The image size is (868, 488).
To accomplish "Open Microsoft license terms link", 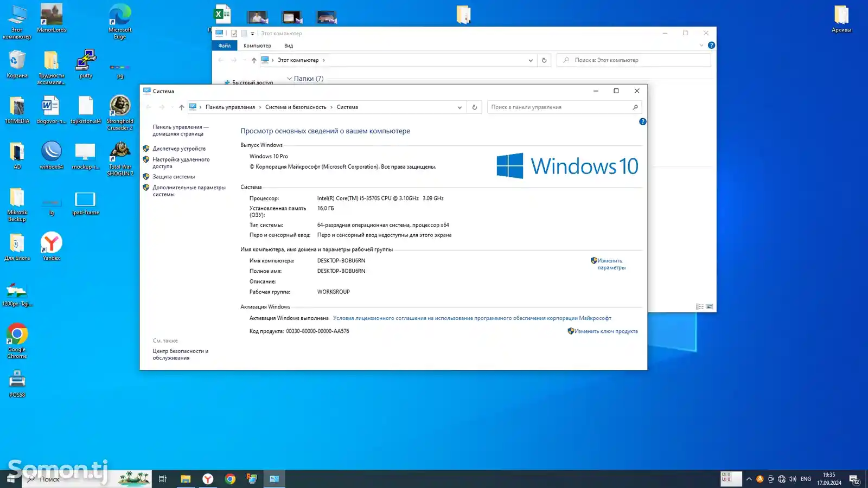I will click(472, 318).
